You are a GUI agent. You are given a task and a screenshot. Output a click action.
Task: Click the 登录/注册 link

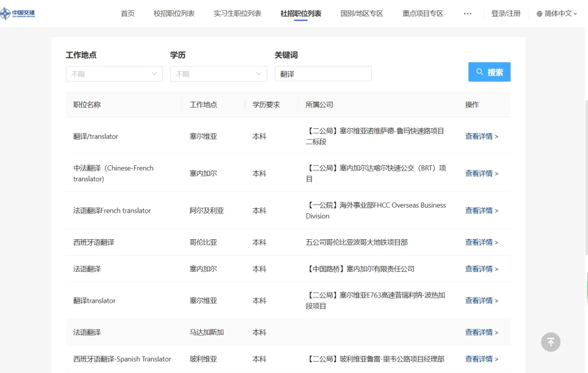pyautogui.click(x=506, y=14)
